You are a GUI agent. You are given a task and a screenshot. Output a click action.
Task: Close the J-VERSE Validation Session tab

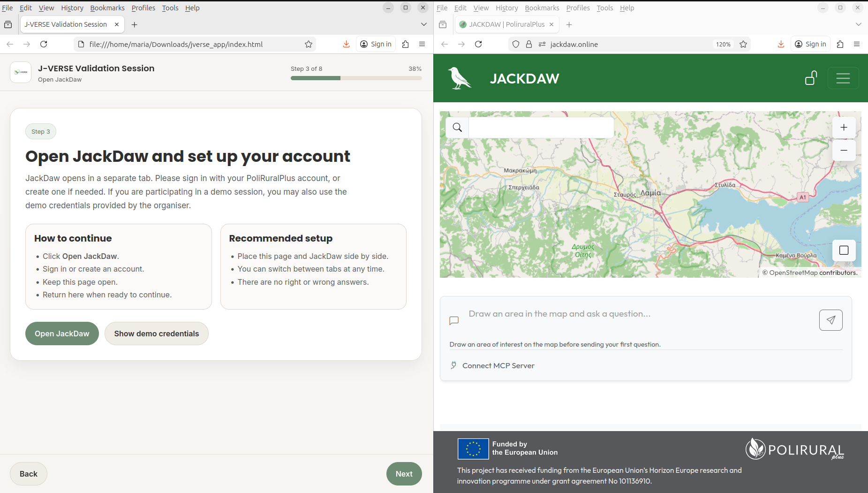[x=117, y=24]
